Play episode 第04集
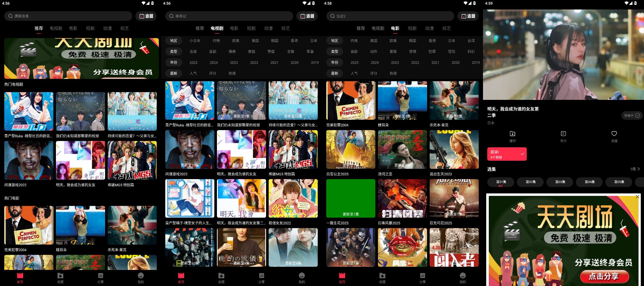Viewport: 644px width, 286px height. pos(589,182)
